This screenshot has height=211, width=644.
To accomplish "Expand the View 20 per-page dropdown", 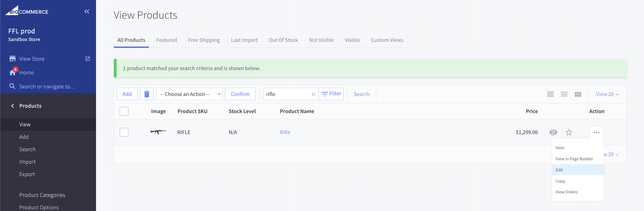I will [607, 94].
